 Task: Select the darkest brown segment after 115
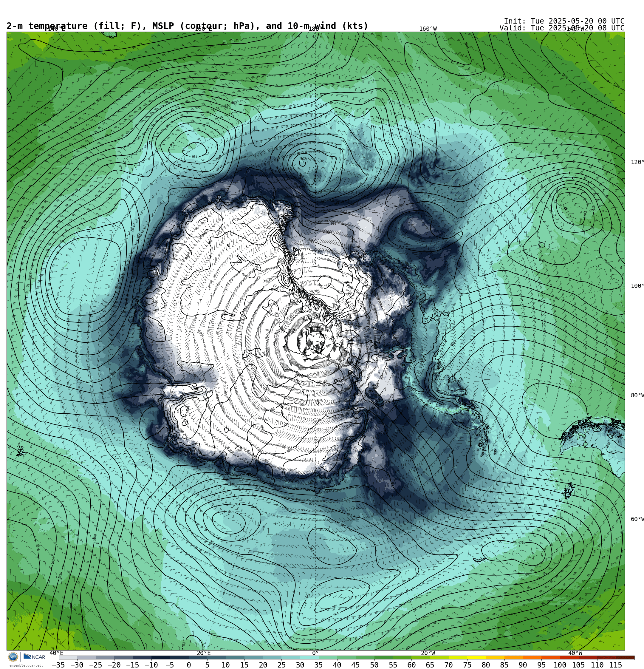coord(625,657)
